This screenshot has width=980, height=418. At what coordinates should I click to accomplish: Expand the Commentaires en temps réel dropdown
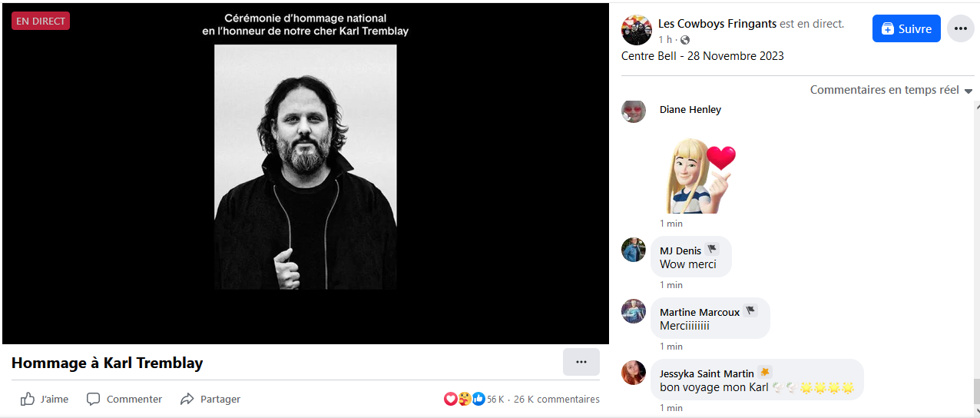892,90
